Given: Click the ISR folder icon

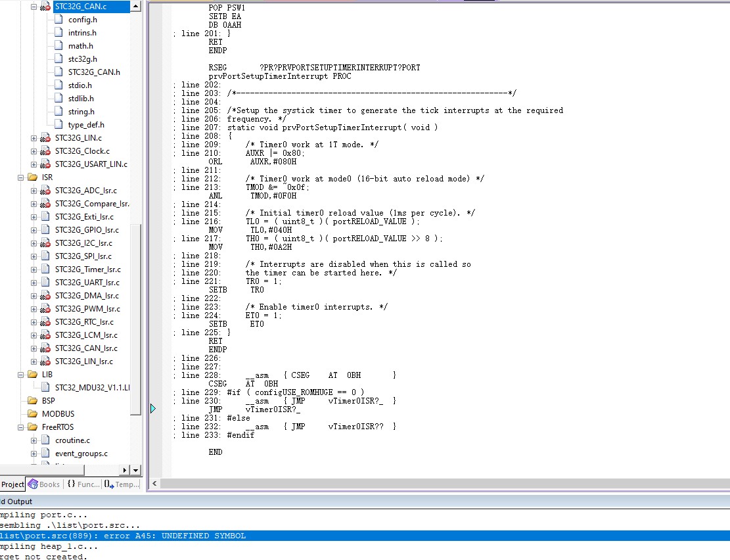Looking at the screenshot, I should (33, 177).
